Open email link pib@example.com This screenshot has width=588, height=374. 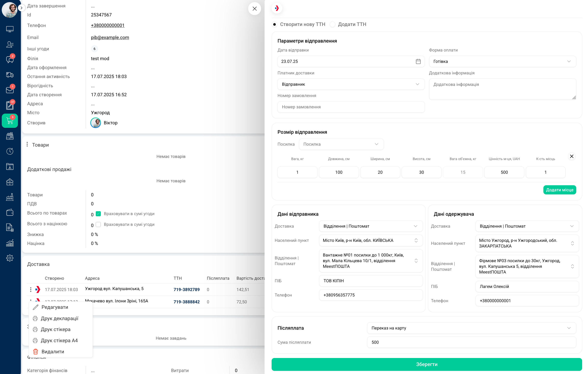click(x=110, y=37)
